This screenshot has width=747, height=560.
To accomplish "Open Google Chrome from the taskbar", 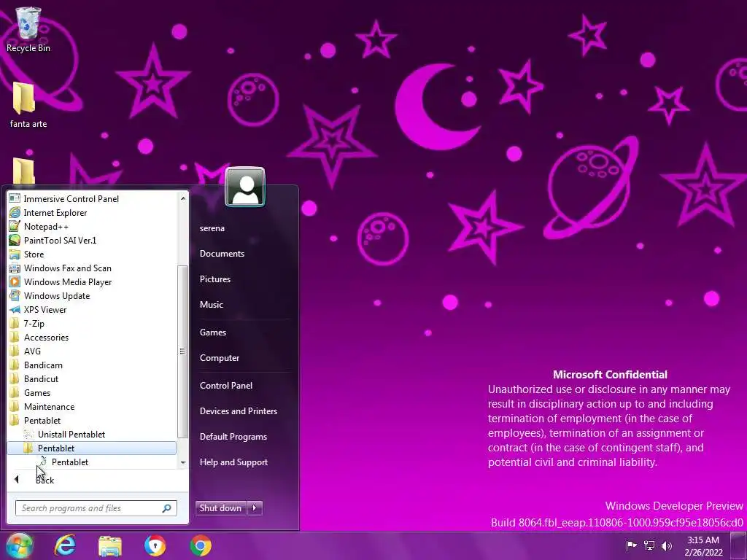I will (201, 545).
